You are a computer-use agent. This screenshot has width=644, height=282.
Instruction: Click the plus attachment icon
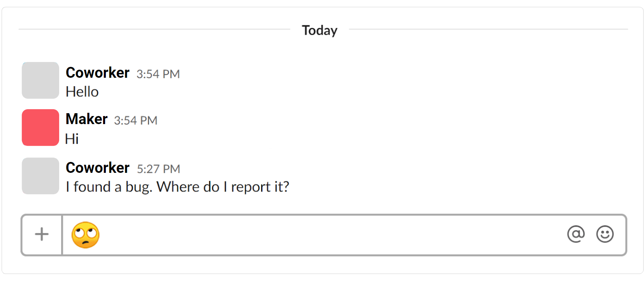coord(41,234)
